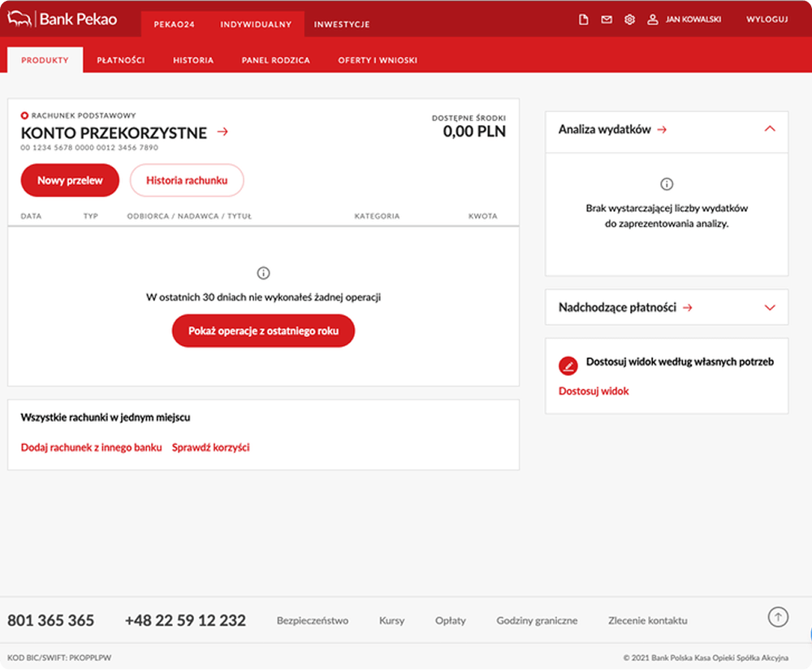The width and height of the screenshot is (812, 670).
Task: Click Wyloguj to log out
Action: point(767,20)
